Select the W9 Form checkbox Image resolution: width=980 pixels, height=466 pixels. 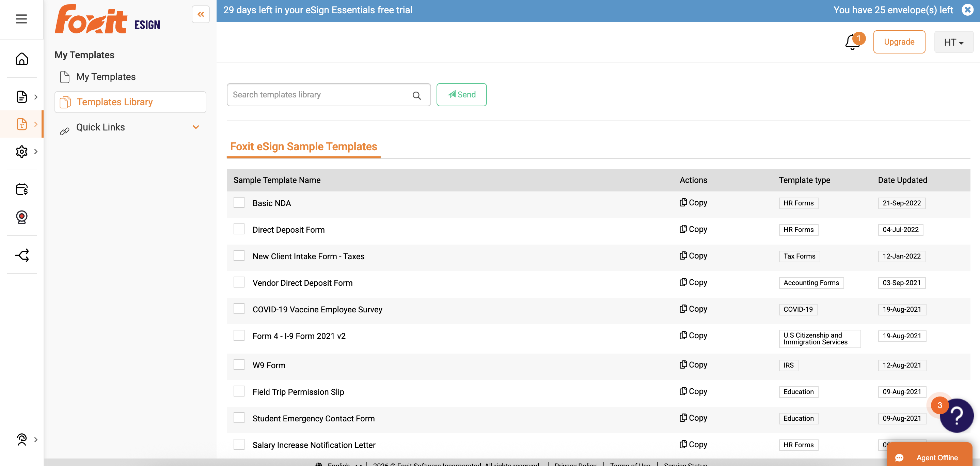[239, 365]
